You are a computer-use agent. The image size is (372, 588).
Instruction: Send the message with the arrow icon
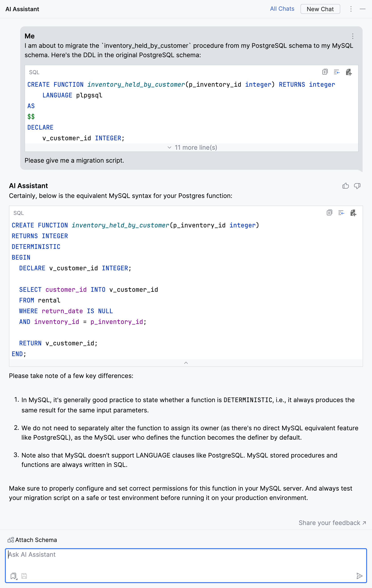click(x=359, y=576)
